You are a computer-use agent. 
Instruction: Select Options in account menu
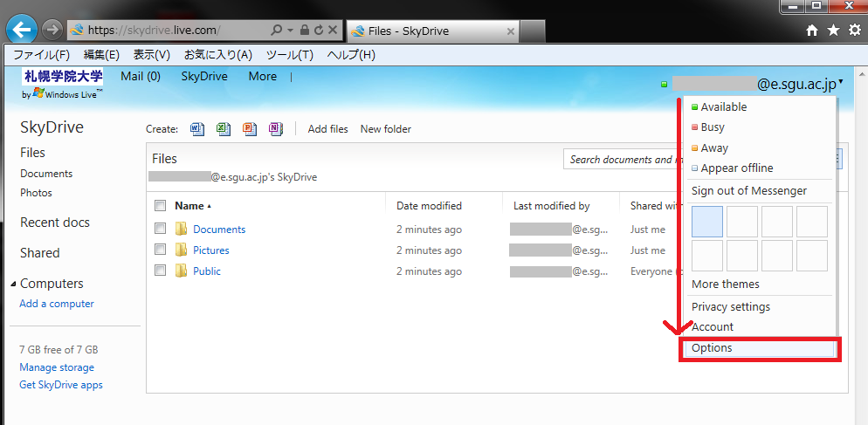point(760,348)
